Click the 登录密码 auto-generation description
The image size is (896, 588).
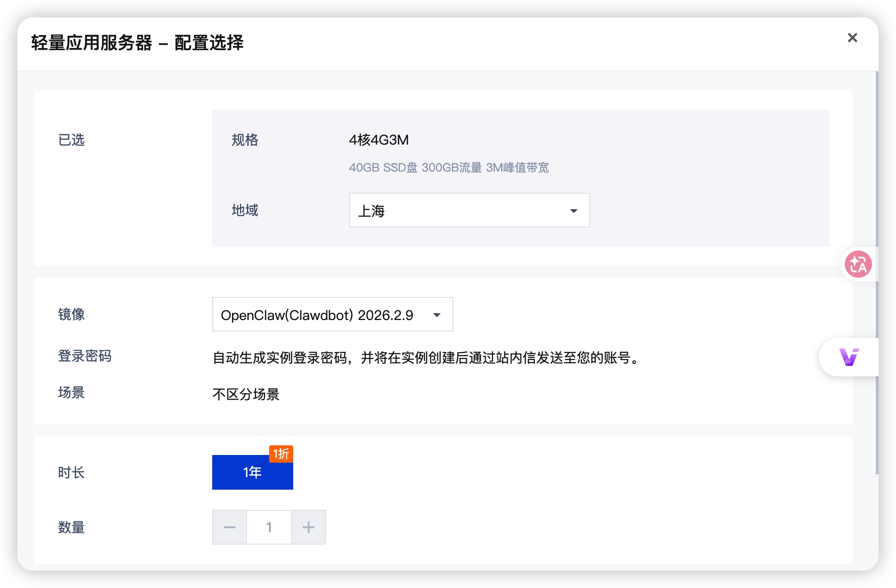pyautogui.click(x=427, y=358)
